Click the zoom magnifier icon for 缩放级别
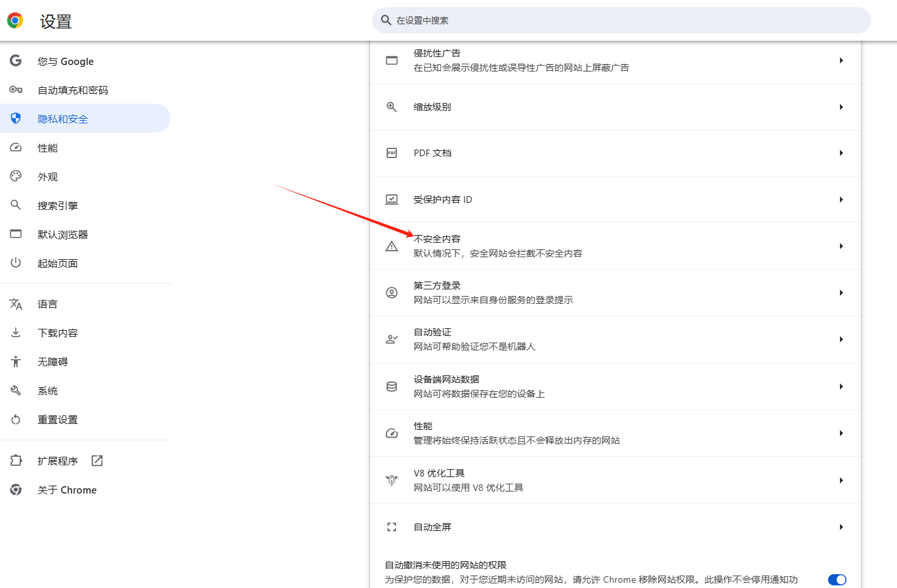The height and width of the screenshot is (588, 897). click(x=392, y=107)
